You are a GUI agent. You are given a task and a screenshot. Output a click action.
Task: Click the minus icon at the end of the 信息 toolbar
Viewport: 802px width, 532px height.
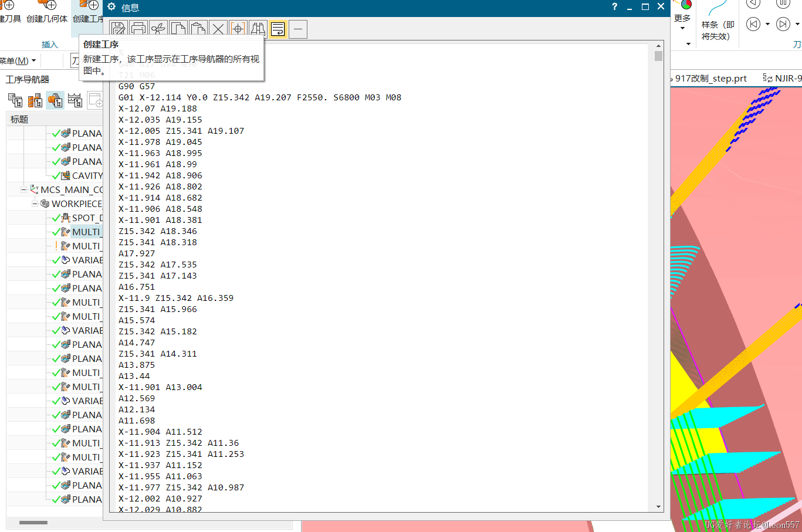[x=298, y=29]
